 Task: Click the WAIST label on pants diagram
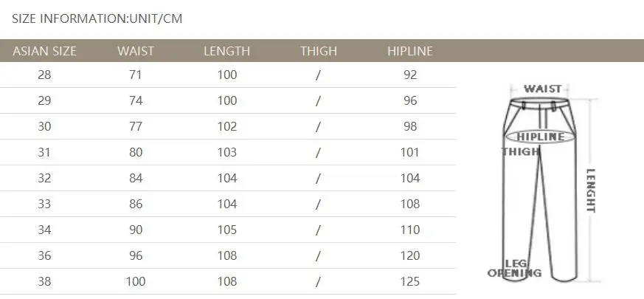pyautogui.click(x=542, y=89)
